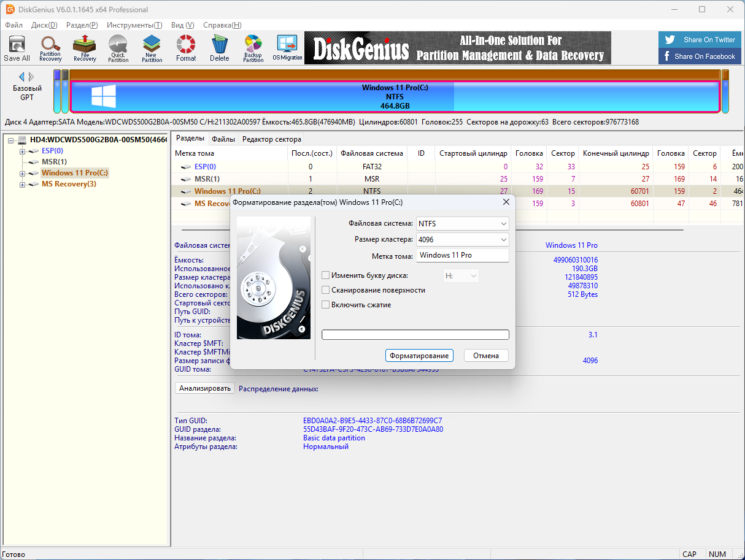Go to previous disk arrow
Viewport: 745px width, 560px height.
[x=21, y=77]
